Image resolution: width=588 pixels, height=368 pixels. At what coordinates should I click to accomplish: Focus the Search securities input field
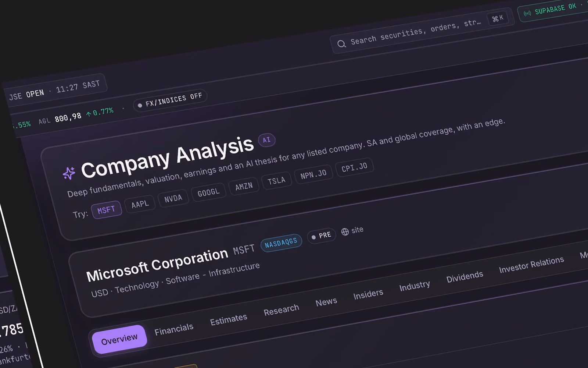(x=422, y=31)
